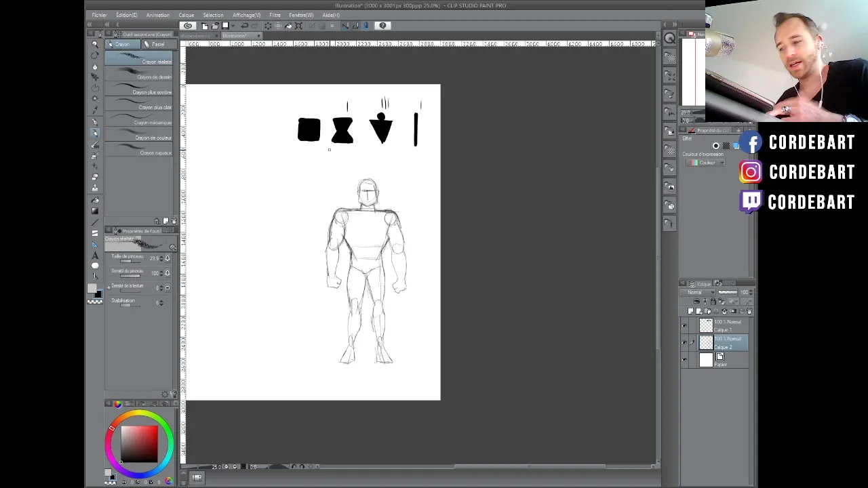Viewport: 868px width, 488px height.
Task: Open the Fichier menu
Action: (x=99, y=15)
